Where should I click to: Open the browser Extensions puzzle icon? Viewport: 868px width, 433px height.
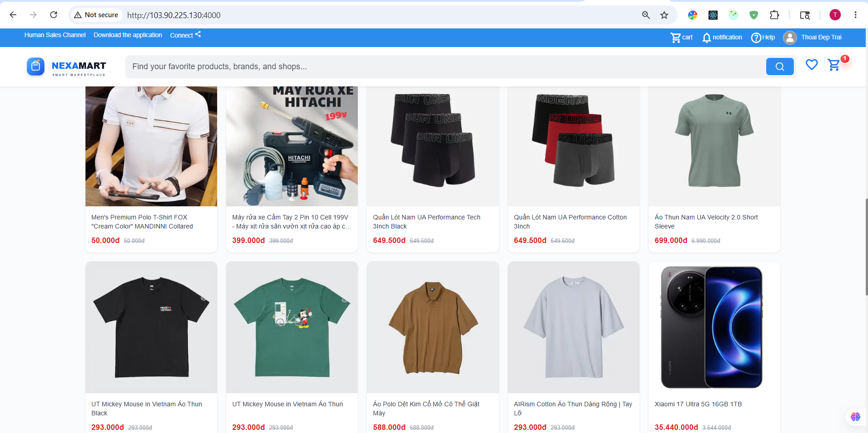774,15
